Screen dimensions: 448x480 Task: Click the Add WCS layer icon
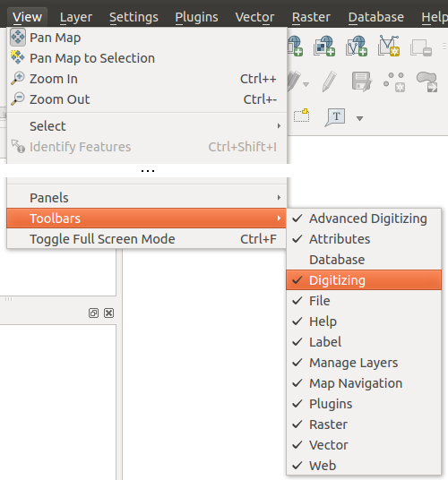pos(324,46)
